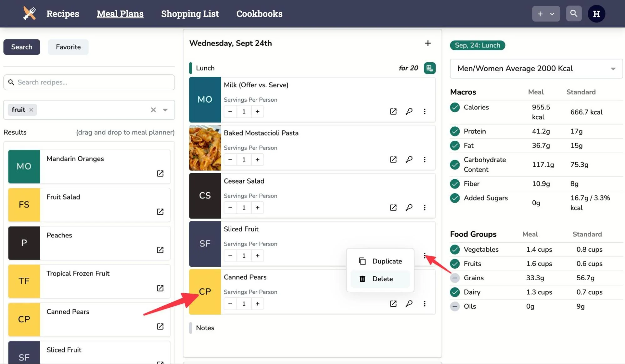Click the app logo next to Recipes

(x=30, y=14)
